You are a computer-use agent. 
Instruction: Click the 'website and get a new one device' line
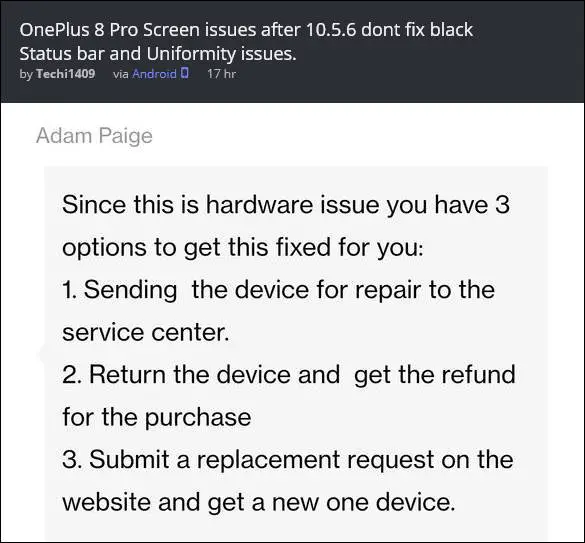[259, 502]
